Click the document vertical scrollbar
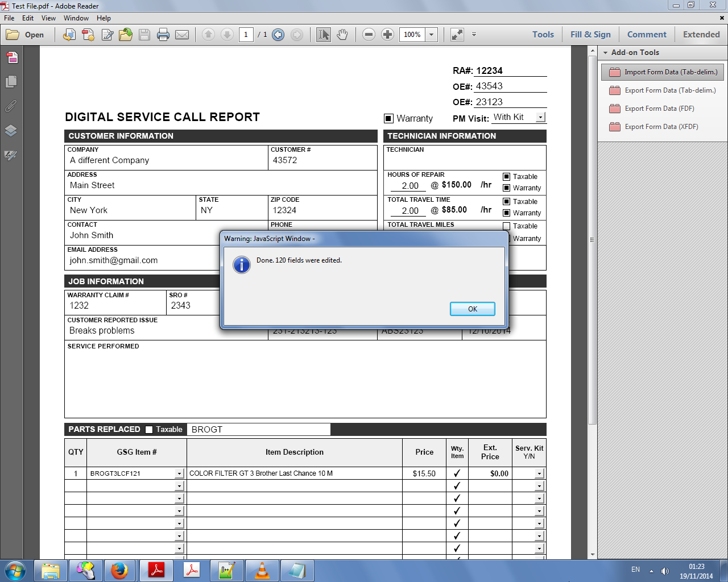 (592, 239)
